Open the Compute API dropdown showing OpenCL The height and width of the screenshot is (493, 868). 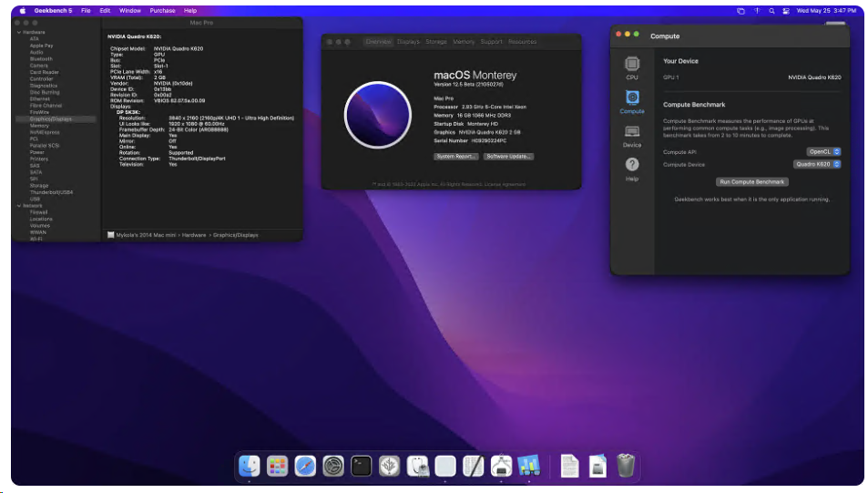click(x=823, y=151)
